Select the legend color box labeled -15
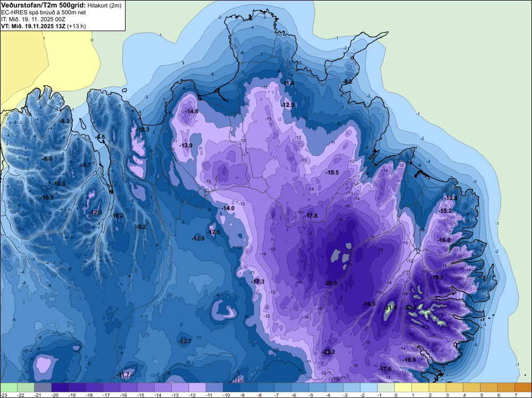This screenshot has width=532, height=398. (146, 387)
